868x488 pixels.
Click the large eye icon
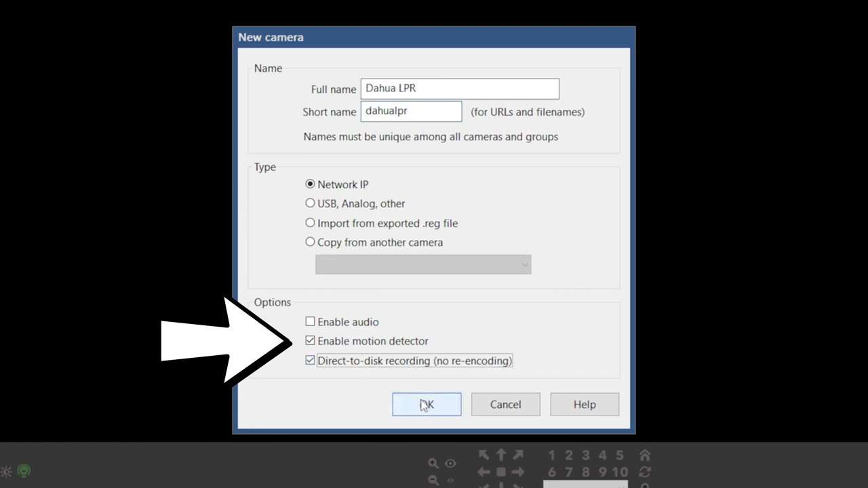pos(450,464)
